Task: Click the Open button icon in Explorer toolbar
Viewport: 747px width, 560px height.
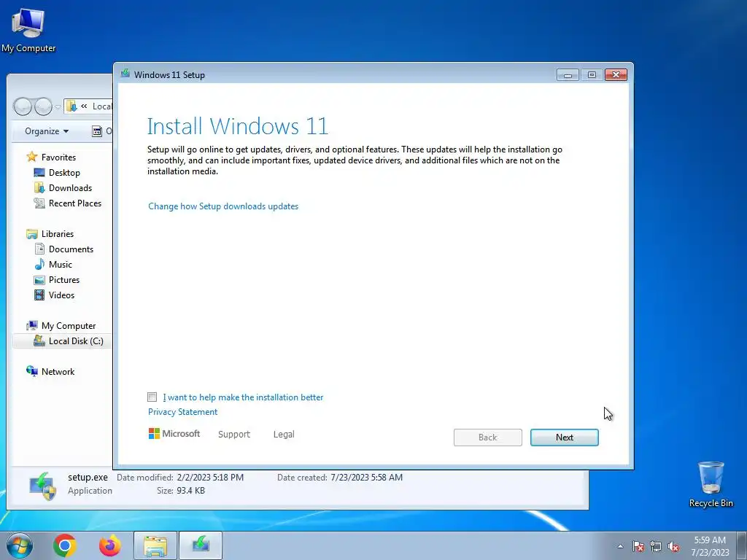Action: 97,131
